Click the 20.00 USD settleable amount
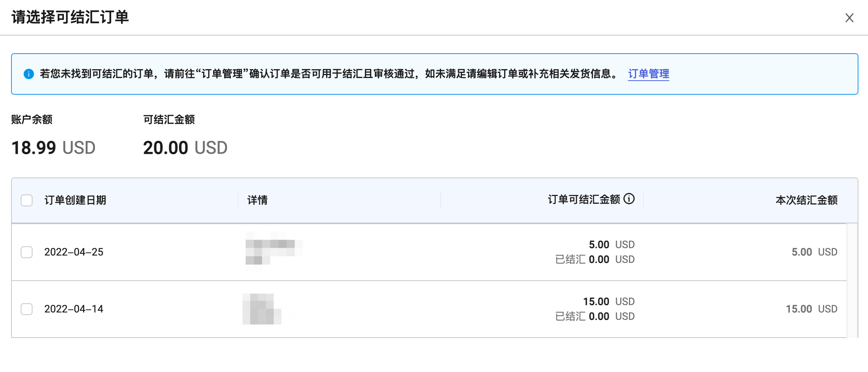 pyautogui.click(x=185, y=148)
